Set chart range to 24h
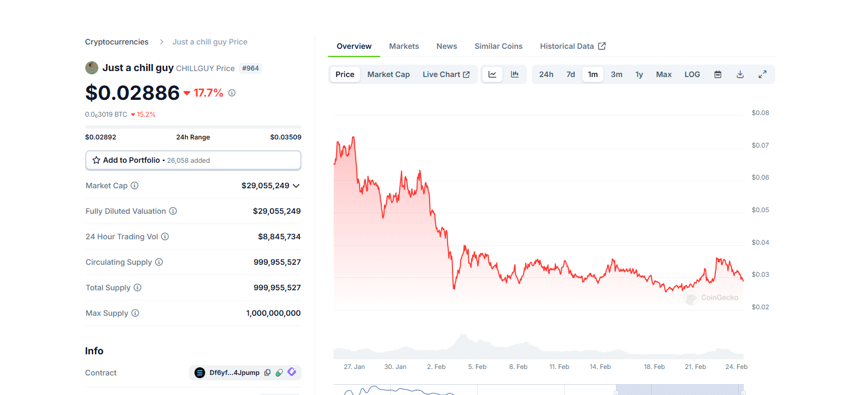 pyautogui.click(x=546, y=74)
